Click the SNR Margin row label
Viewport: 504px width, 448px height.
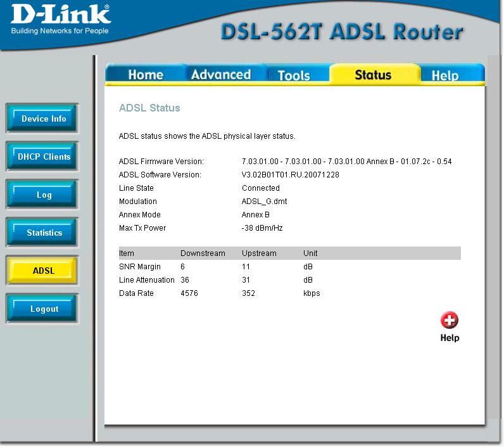click(140, 267)
